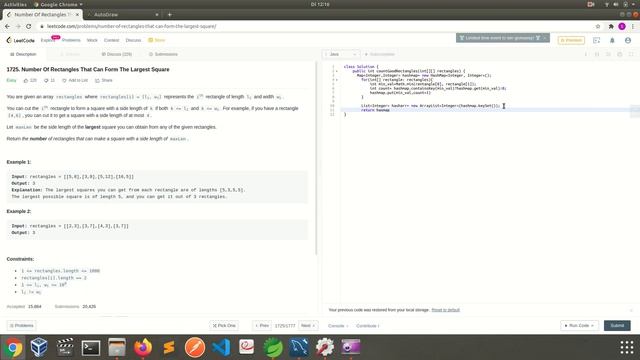Open the Solution tab
640x360 pixels.
(x=70, y=54)
